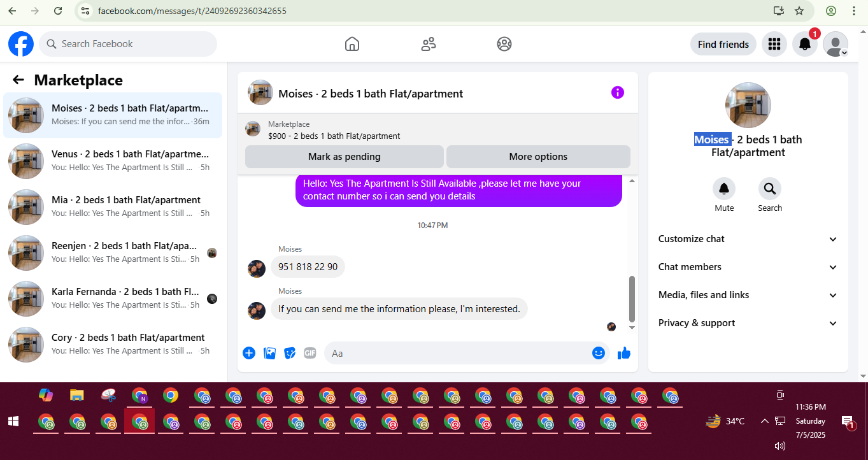Click the address bar URL
The height and width of the screenshot is (460, 868).
[x=192, y=11]
